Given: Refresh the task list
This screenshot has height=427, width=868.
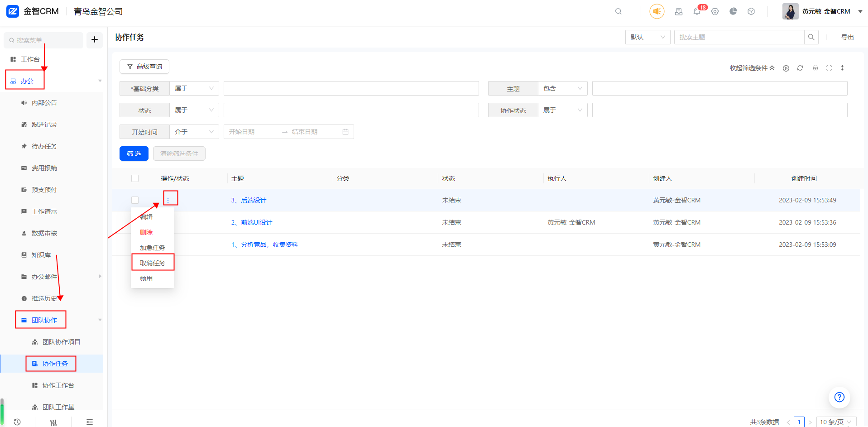Looking at the screenshot, I should click(x=800, y=68).
